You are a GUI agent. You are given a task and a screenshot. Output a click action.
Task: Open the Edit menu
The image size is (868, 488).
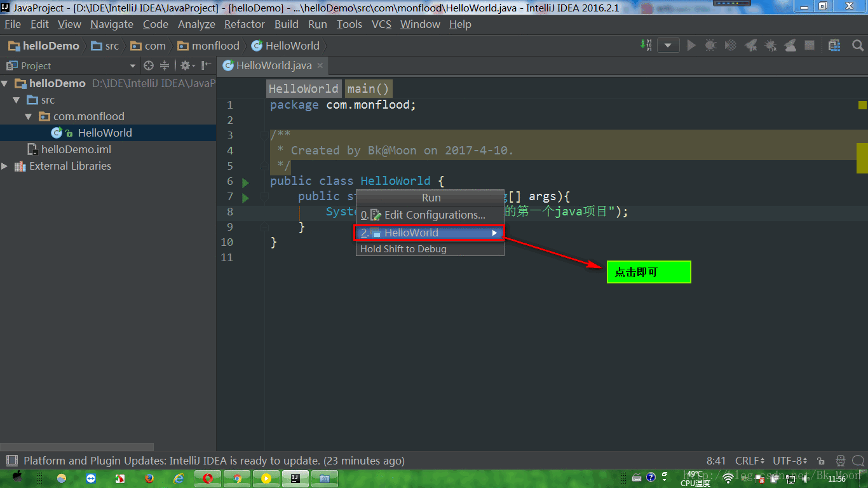(39, 24)
